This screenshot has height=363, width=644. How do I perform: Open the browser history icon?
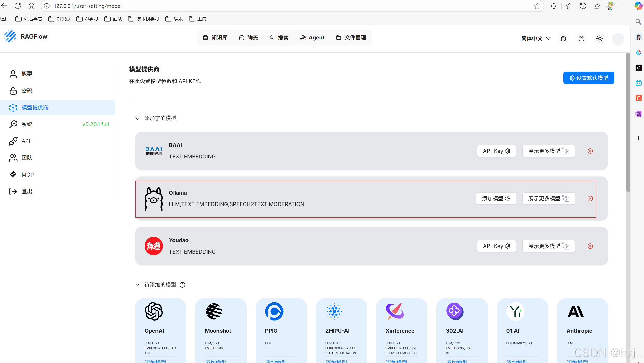583,6
